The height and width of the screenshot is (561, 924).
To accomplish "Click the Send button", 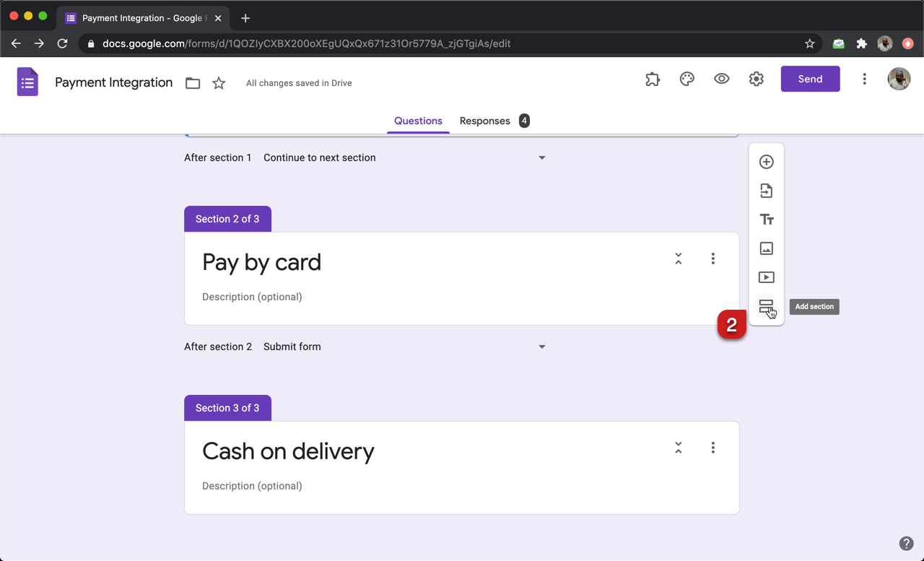I will pos(810,79).
